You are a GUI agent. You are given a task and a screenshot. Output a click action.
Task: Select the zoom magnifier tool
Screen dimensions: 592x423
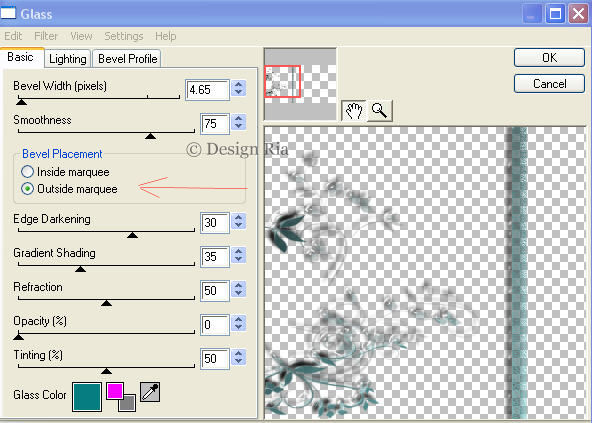(380, 111)
